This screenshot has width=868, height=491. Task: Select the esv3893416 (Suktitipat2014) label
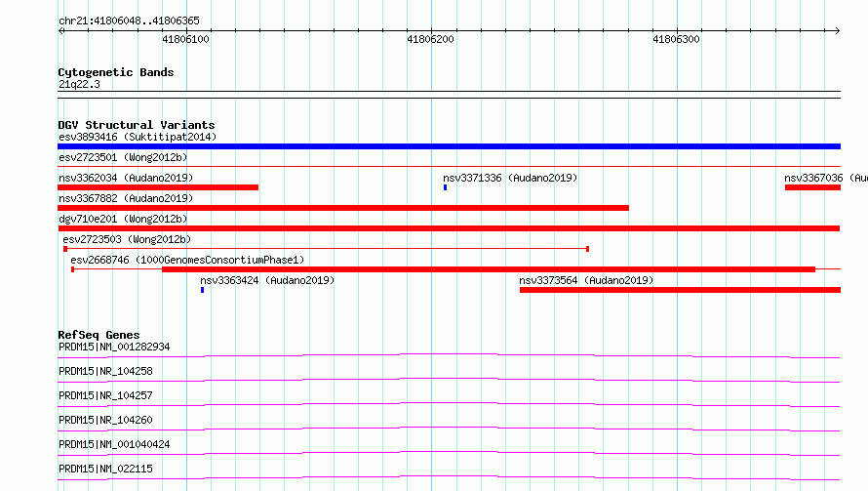[138, 137]
